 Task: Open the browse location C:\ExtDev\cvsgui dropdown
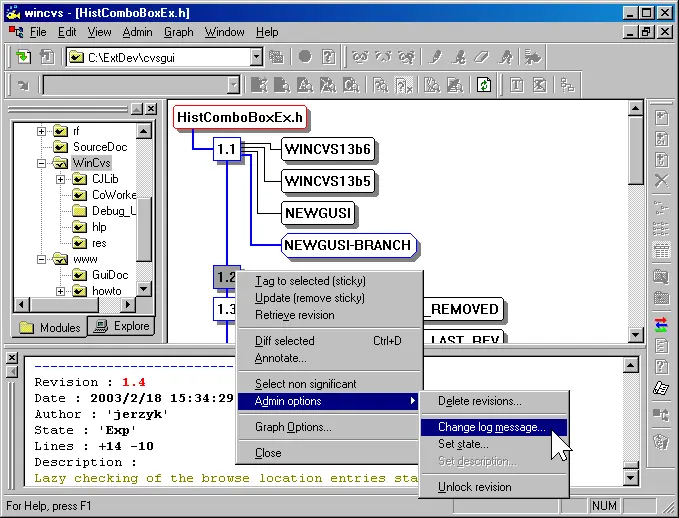pos(256,57)
